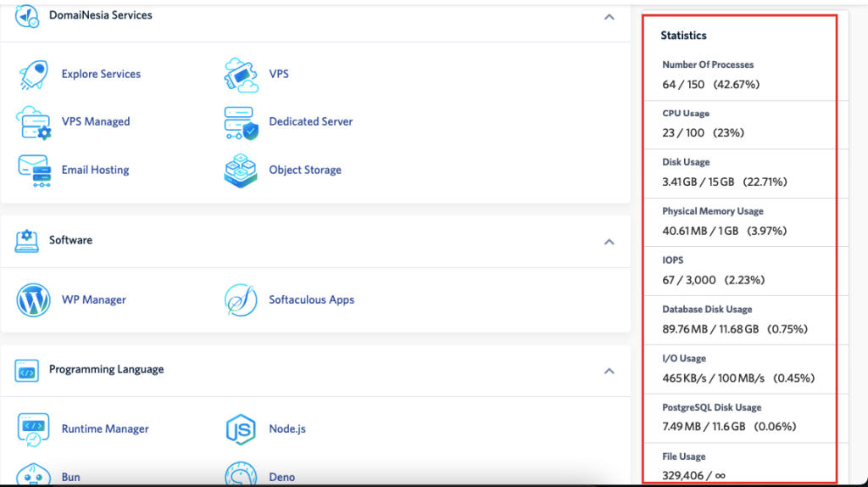Collapse the Programming Language section chevron

(609, 372)
